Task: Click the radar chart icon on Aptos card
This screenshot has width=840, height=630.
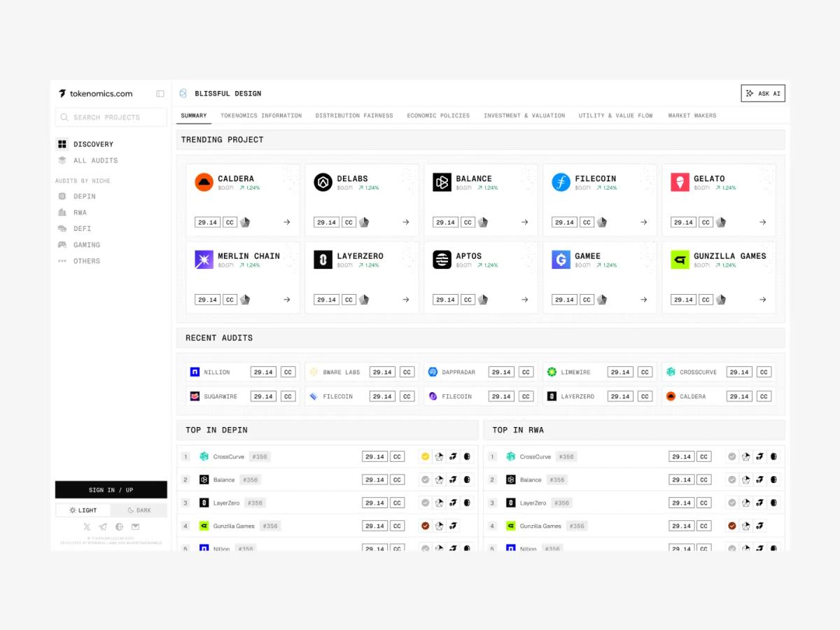Action: [x=483, y=300]
